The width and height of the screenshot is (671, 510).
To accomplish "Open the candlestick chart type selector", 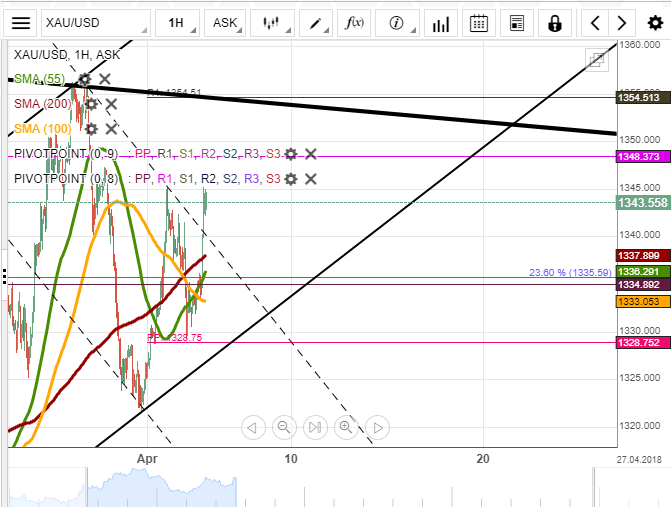I will point(272,23).
